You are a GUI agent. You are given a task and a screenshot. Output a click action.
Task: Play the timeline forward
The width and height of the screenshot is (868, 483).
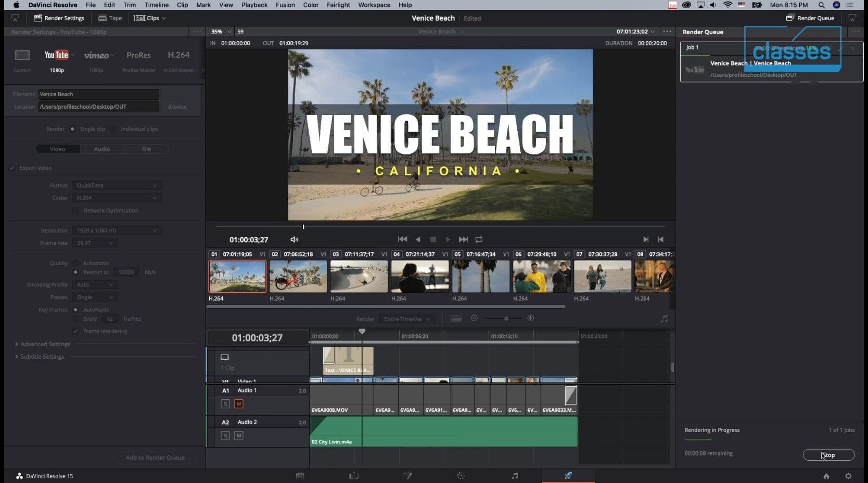point(448,239)
